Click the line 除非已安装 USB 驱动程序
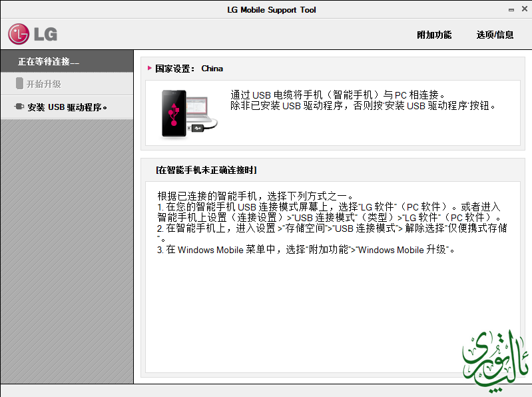Screen dimensions: 532x397 (363, 105)
